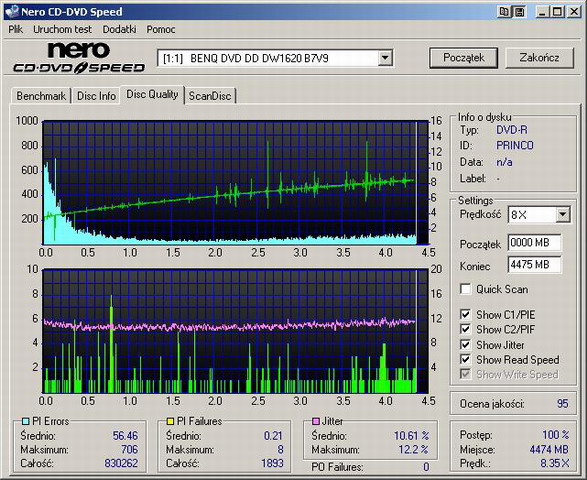Click the Koniec 4475 MB input field
587x480 pixels.
click(535, 265)
